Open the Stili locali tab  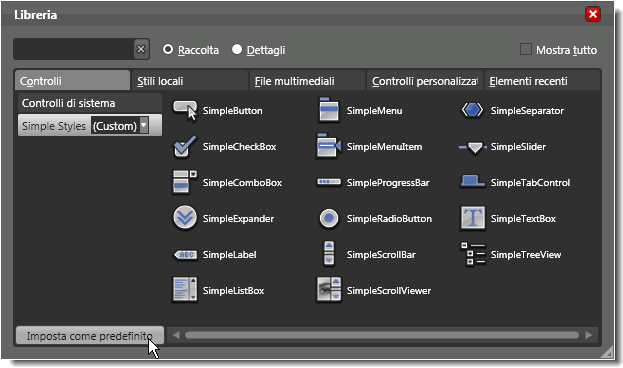click(189, 81)
